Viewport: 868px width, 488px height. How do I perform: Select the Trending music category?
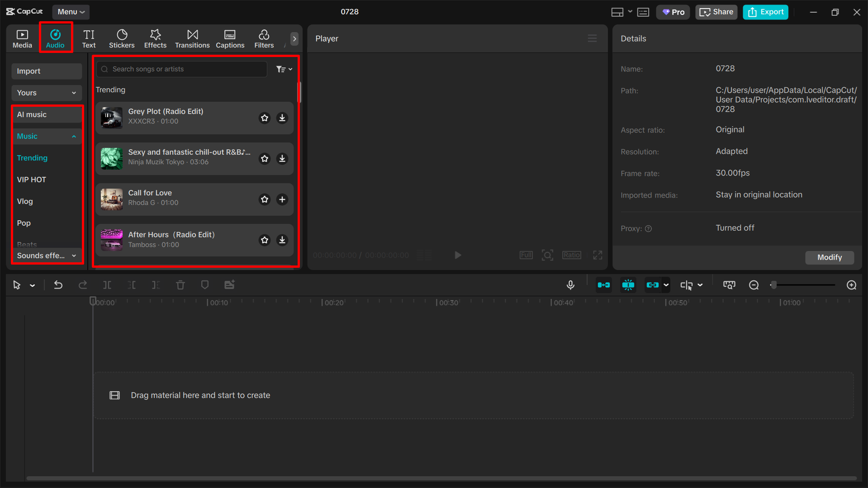(32, 158)
